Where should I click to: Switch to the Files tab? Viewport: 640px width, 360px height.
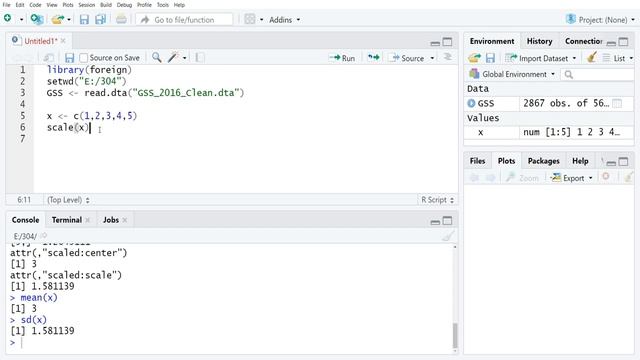[x=477, y=161]
